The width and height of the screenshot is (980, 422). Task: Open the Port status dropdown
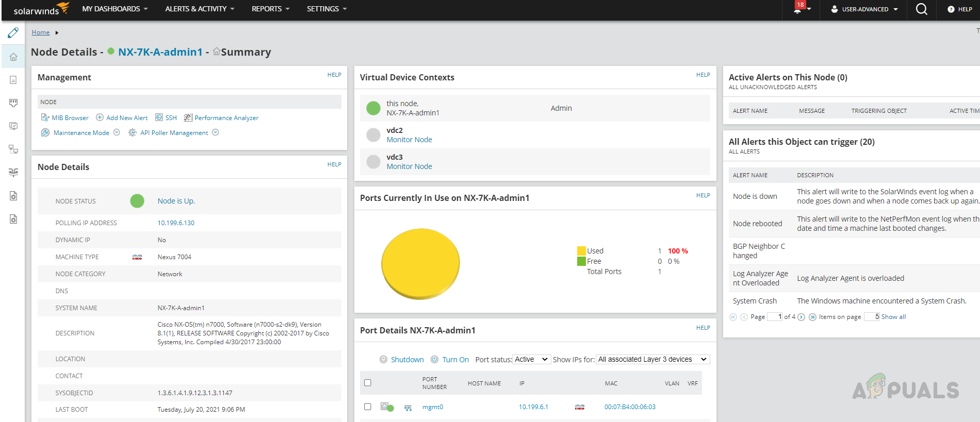click(x=531, y=359)
